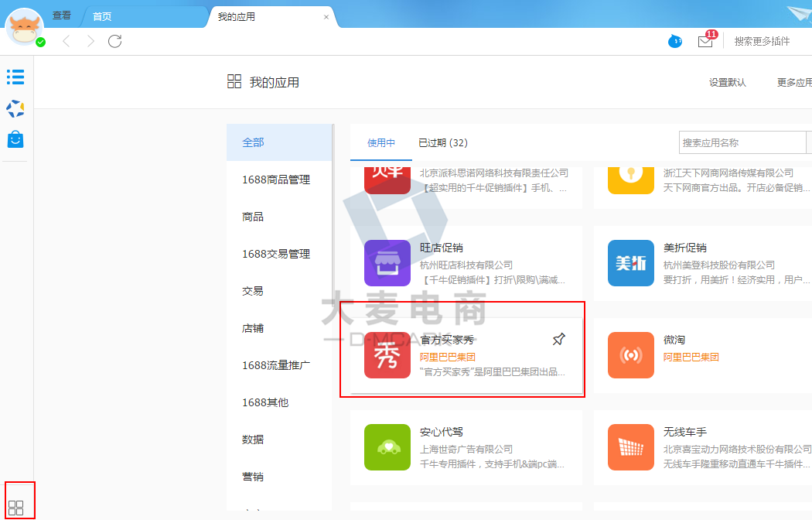The height and width of the screenshot is (520, 812).
Task: Select 店铺 category
Action: tap(279, 328)
